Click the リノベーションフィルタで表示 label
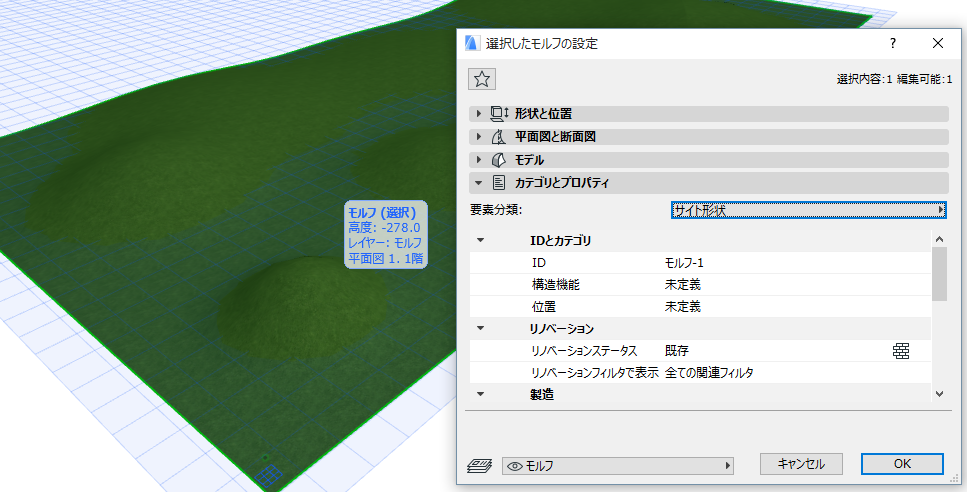Screen dimensions: 967x492 [595, 372]
